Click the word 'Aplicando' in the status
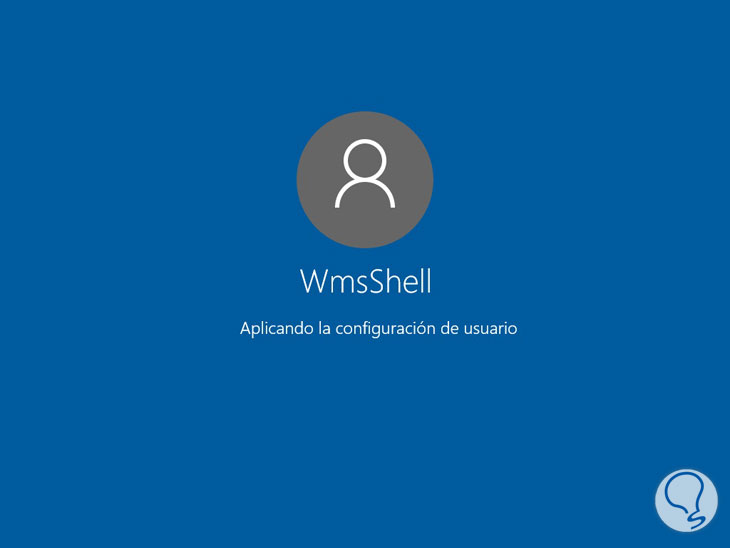This screenshot has width=730, height=548. 277,329
